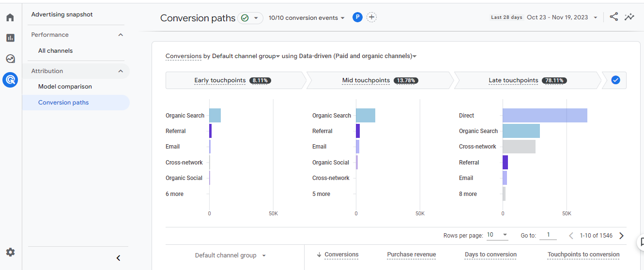Click the Go to page input field
644x270 pixels.
tap(548, 235)
